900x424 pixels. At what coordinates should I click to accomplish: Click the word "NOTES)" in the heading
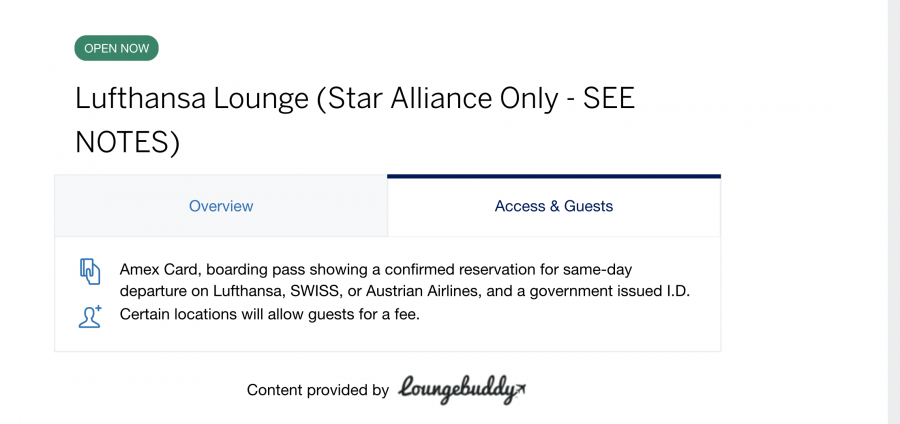127,143
